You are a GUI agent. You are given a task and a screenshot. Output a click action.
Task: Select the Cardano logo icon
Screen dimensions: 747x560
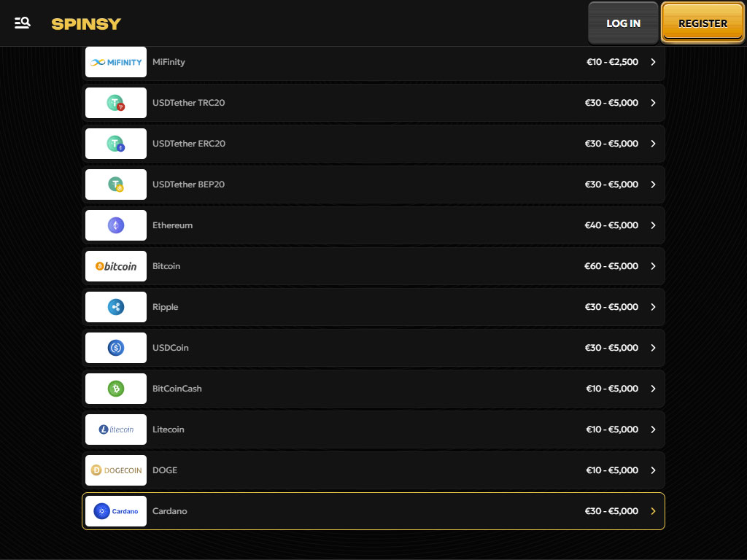pos(116,511)
